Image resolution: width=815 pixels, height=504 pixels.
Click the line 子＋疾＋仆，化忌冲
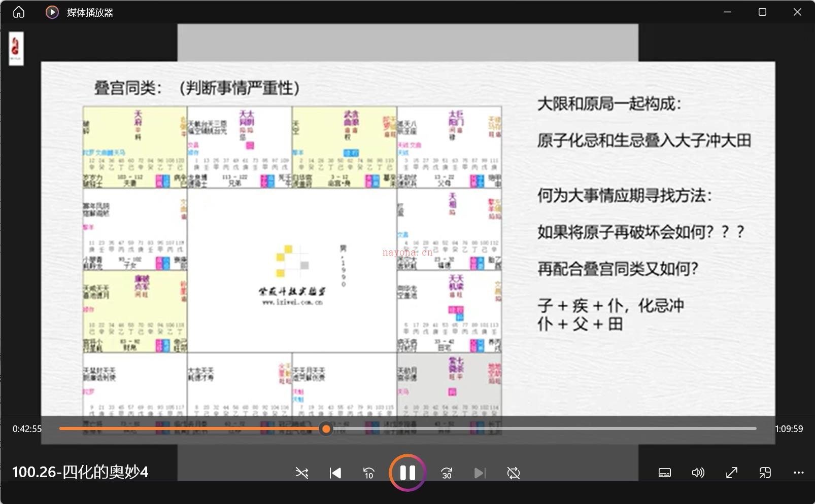[611, 306]
